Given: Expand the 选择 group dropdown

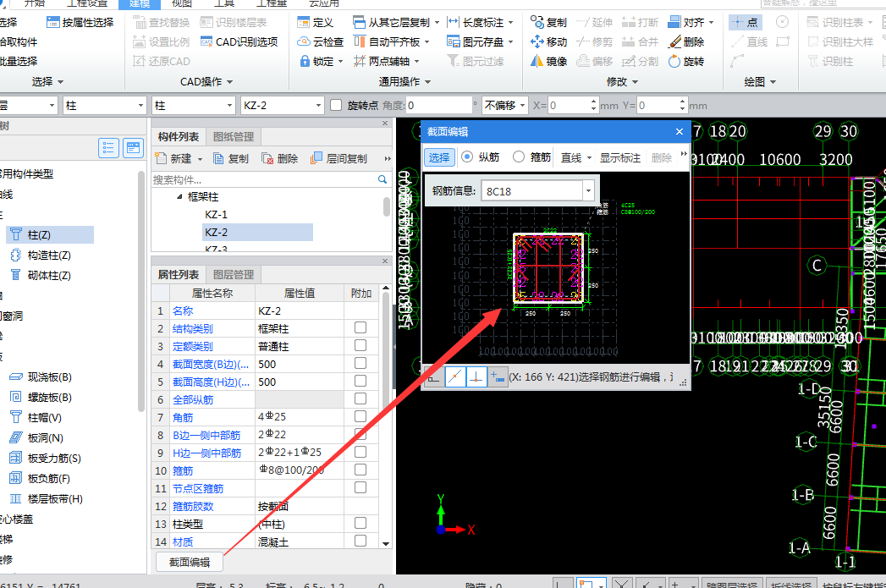Looking at the screenshot, I should tap(60, 82).
